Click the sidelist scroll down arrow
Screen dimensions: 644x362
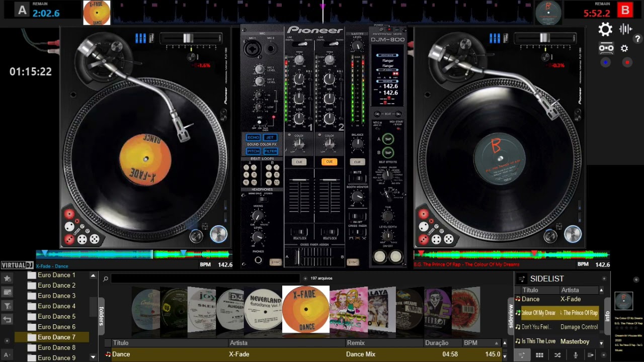coord(601,343)
